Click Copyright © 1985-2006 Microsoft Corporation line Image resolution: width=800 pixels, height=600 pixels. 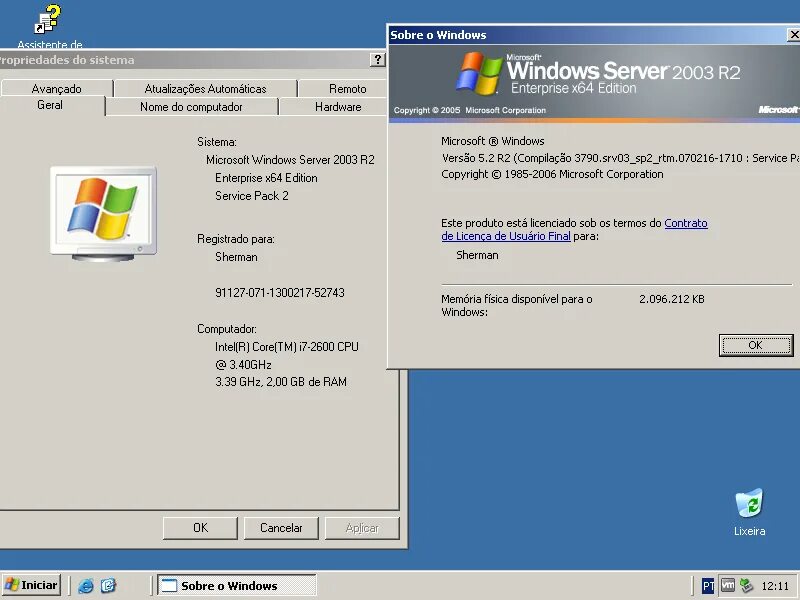pyautogui.click(x=552, y=174)
